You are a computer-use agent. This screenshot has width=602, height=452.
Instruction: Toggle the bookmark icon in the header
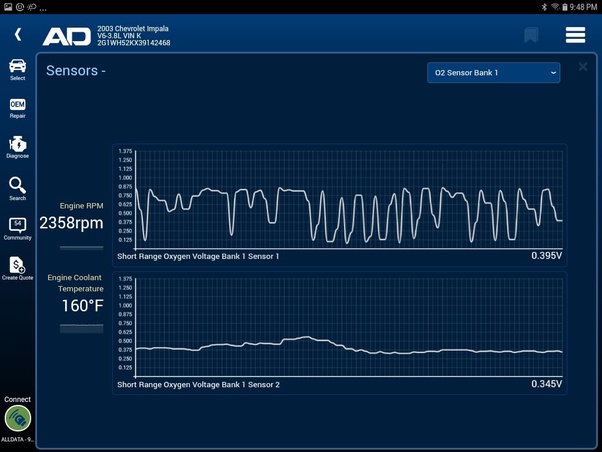click(x=531, y=35)
